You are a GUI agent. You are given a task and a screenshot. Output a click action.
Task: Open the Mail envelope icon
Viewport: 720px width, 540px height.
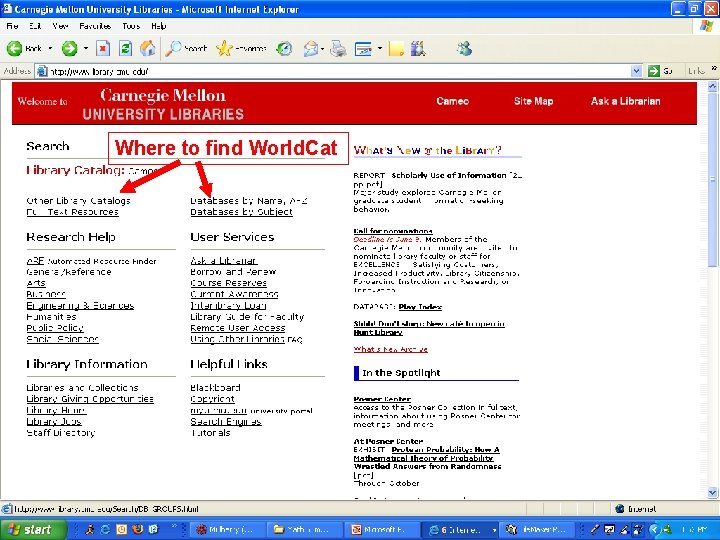[310, 48]
